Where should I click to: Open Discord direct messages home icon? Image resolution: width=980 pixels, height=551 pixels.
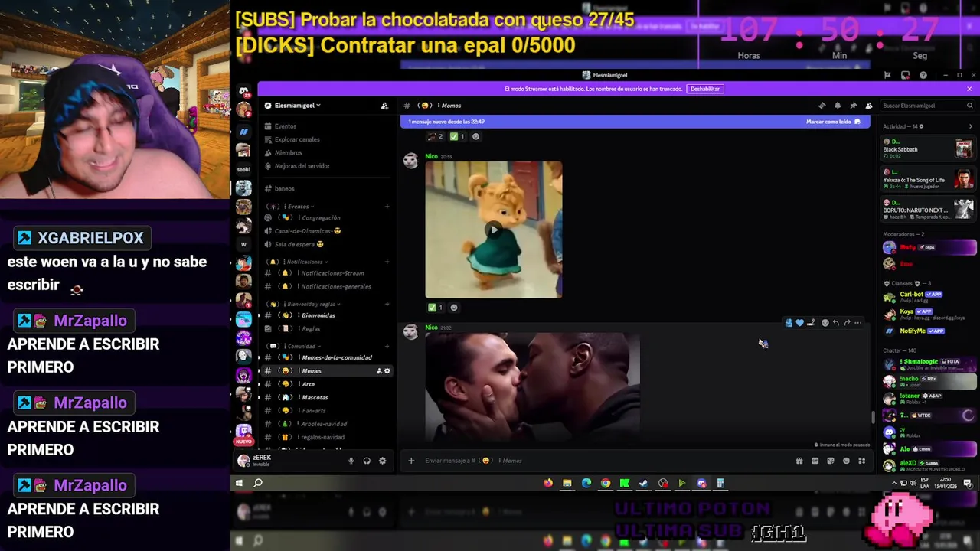coord(243,91)
